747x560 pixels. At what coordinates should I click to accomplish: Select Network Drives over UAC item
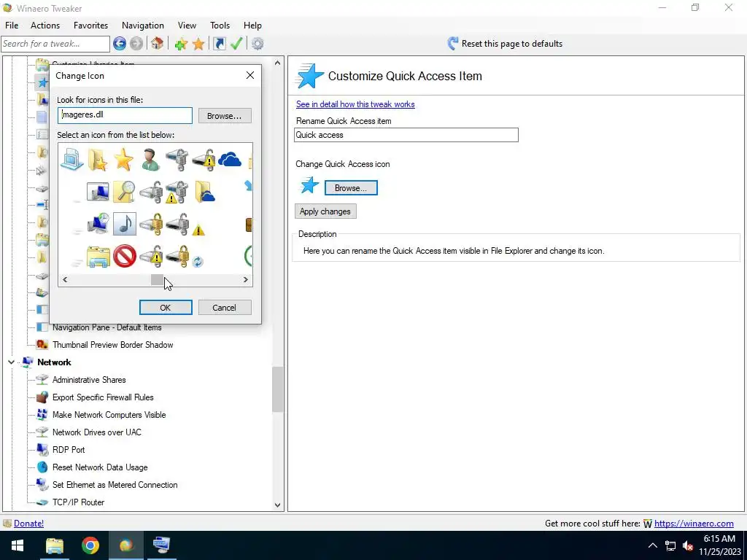click(x=96, y=432)
